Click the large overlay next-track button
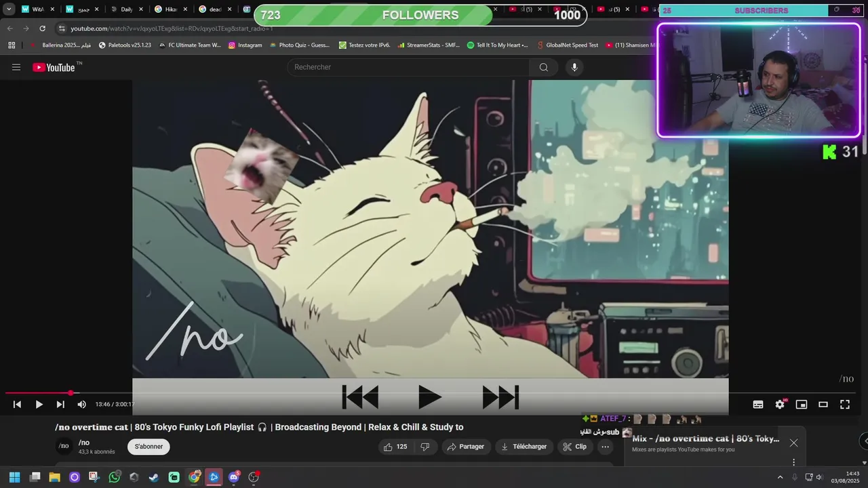Viewport: 868px width, 488px height. click(x=500, y=397)
